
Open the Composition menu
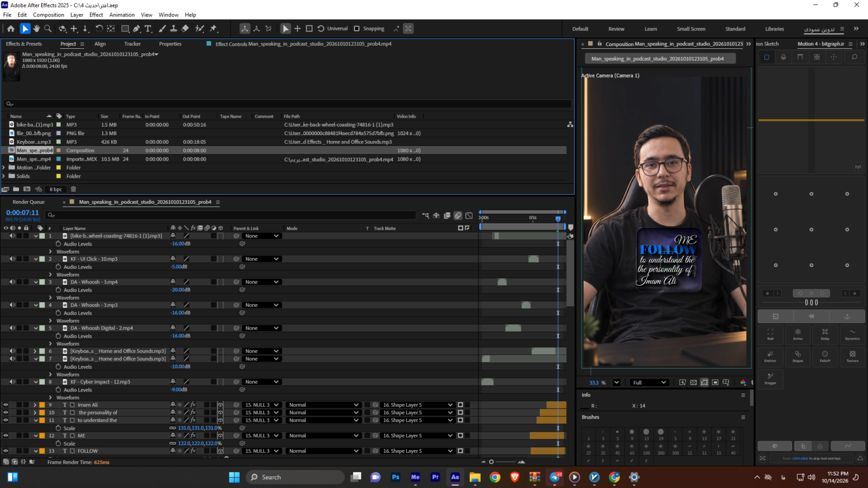pyautogui.click(x=48, y=15)
